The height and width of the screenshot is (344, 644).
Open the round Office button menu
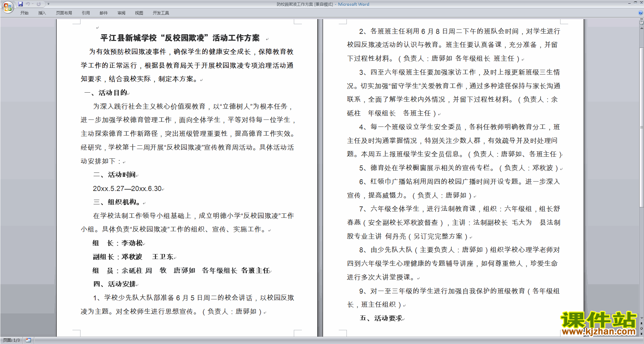[7, 7]
